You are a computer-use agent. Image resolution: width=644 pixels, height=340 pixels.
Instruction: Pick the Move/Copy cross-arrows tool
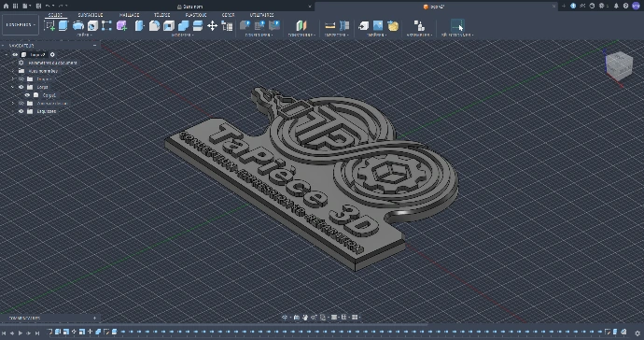tap(213, 26)
